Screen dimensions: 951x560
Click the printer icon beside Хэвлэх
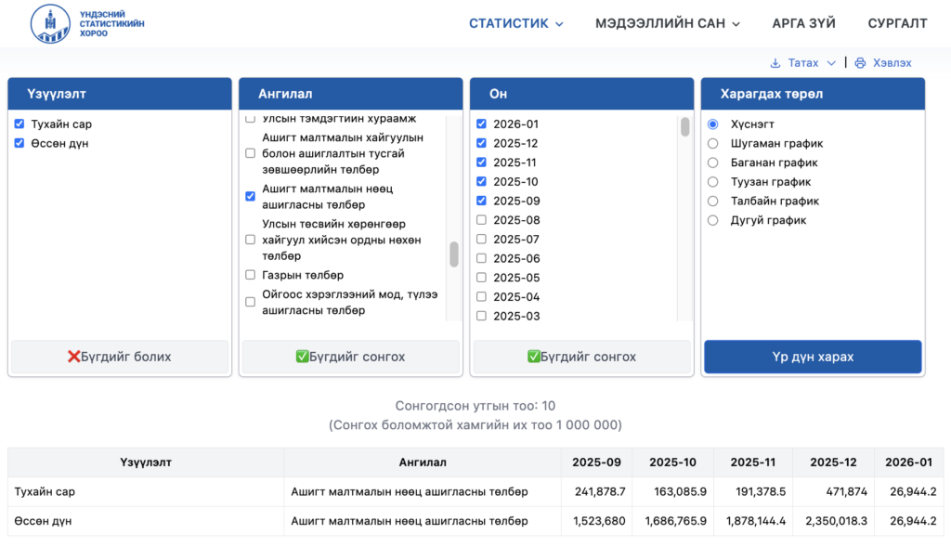click(860, 63)
